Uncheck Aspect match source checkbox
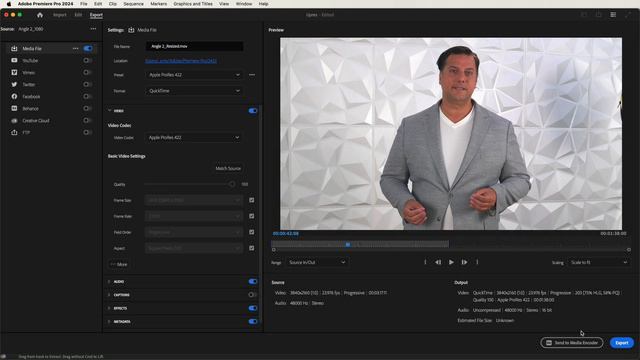This screenshot has height=360, width=640. [x=251, y=248]
